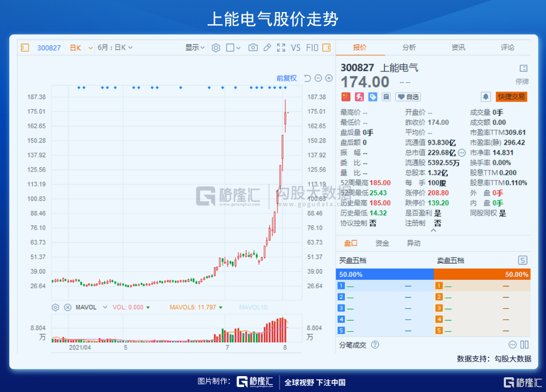The height and width of the screenshot is (392, 546).
Task: Click the price alert bell icon
Action: point(486,96)
